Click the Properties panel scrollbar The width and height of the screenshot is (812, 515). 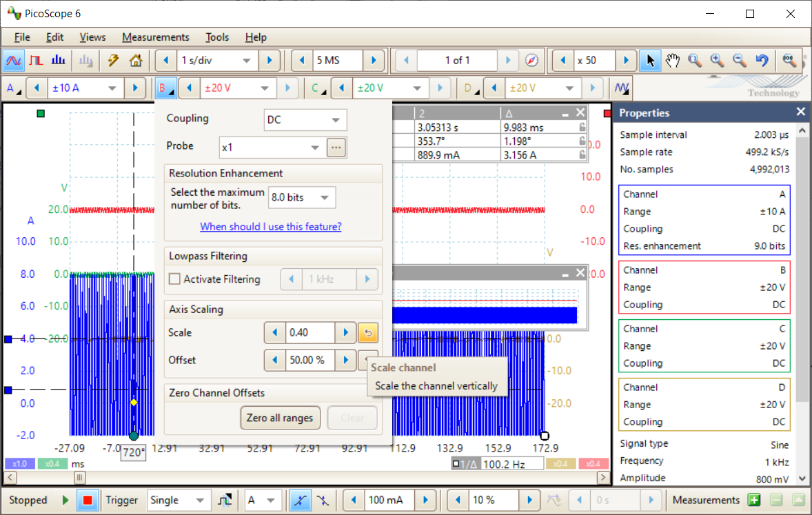click(x=802, y=270)
